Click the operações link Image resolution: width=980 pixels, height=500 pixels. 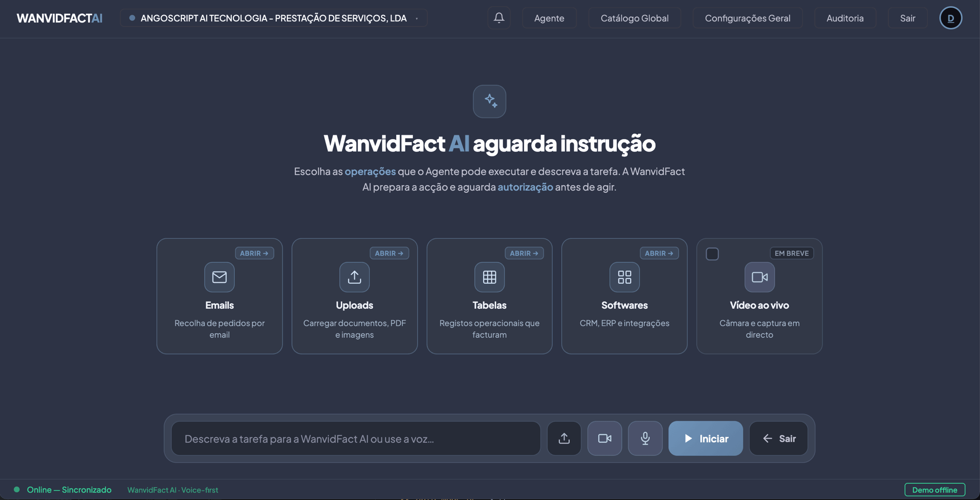click(370, 171)
